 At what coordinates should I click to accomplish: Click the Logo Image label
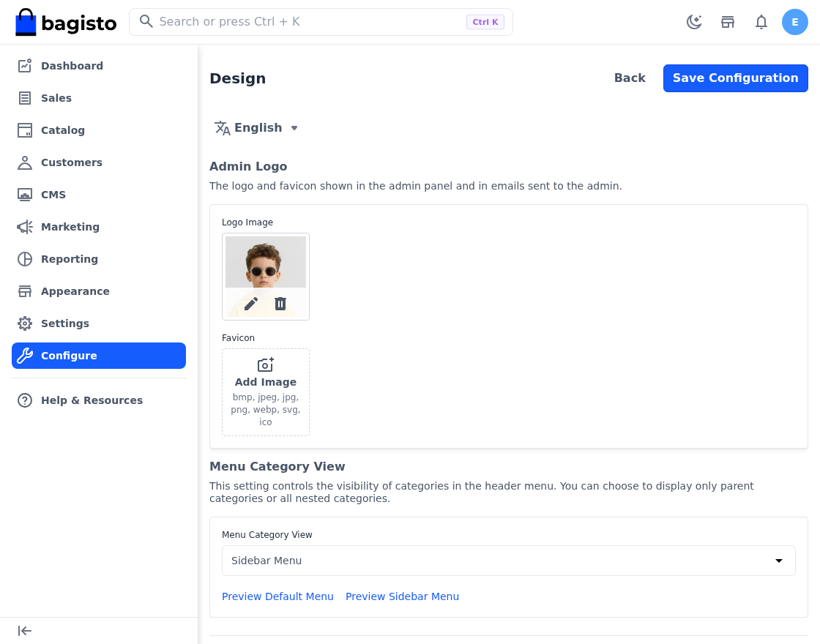pos(247,222)
